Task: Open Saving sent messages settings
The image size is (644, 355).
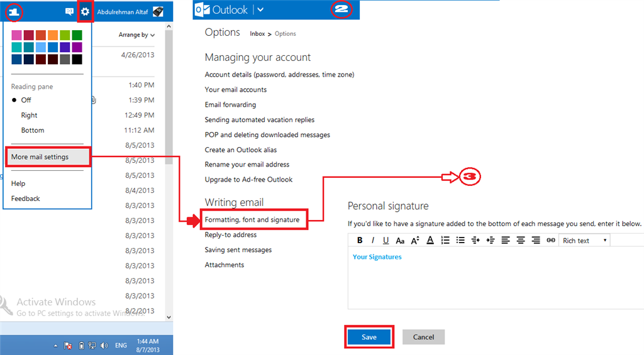Action: tap(238, 250)
